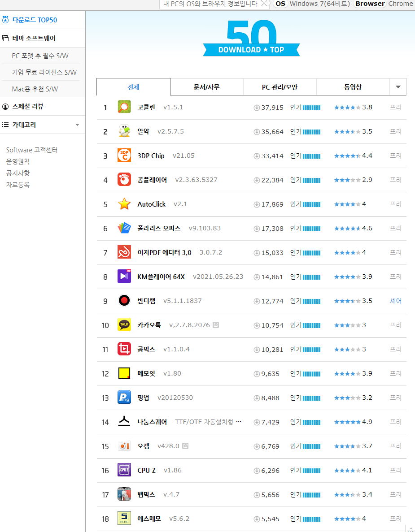Select the AutoClick star icon
This screenshot has height=532, width=415.
click(124, 204)
